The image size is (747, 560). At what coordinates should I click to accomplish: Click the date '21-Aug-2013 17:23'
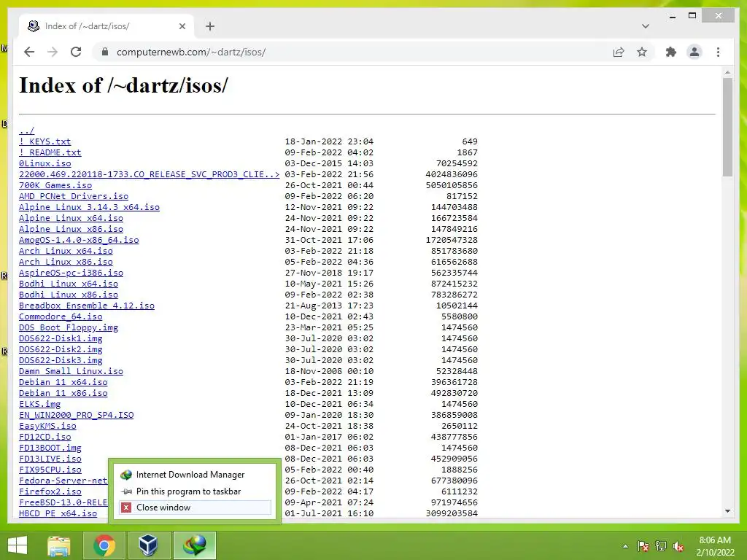coord(329,306)
